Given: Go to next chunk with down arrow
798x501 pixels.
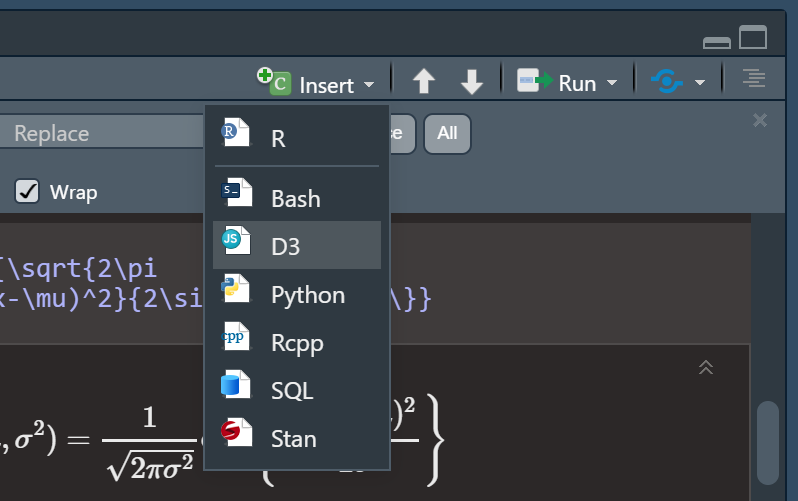Looking at the screenshot, I should [472, 81].
